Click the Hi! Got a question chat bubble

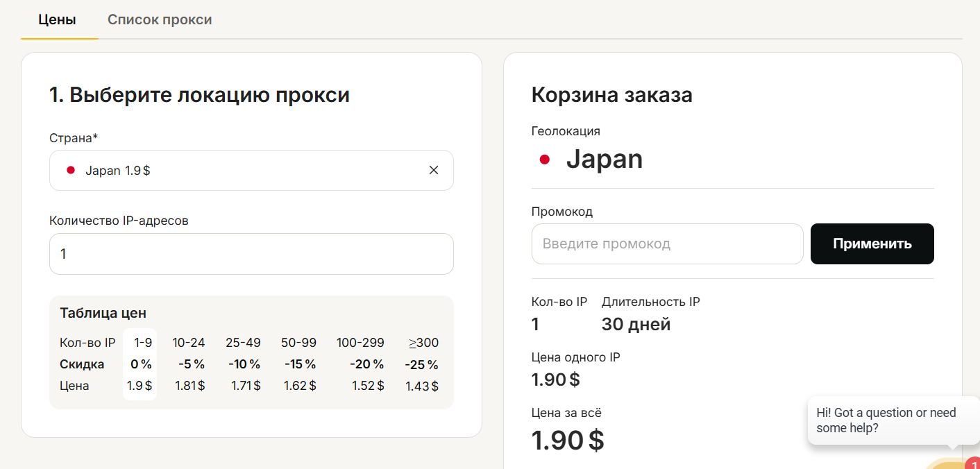[886, 420]
